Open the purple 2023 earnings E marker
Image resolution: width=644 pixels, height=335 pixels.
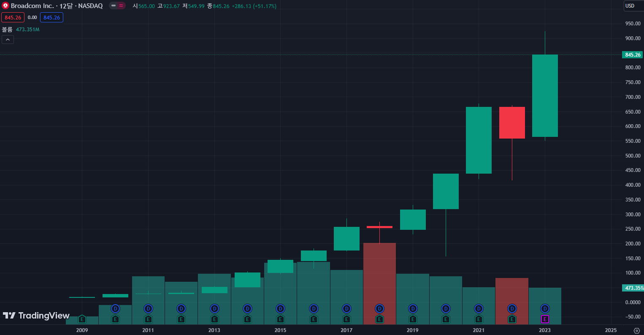[545, 319]
